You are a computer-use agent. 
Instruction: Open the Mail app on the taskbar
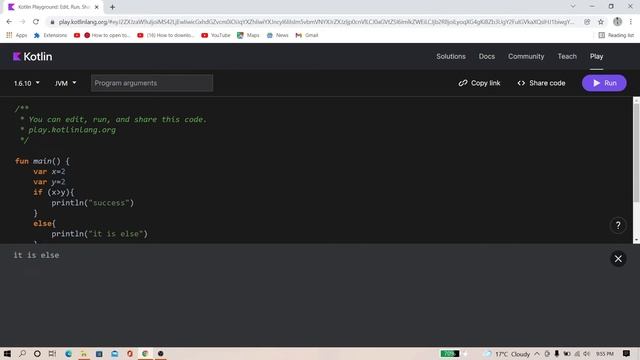pyautogui.click(x=115, y=353)
